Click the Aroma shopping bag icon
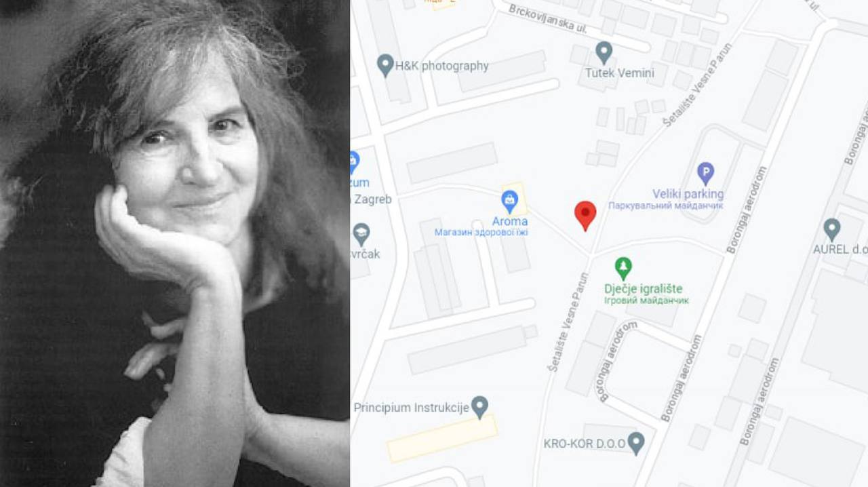The width and height of the screenshot is (868, 487). click(509, 201)
